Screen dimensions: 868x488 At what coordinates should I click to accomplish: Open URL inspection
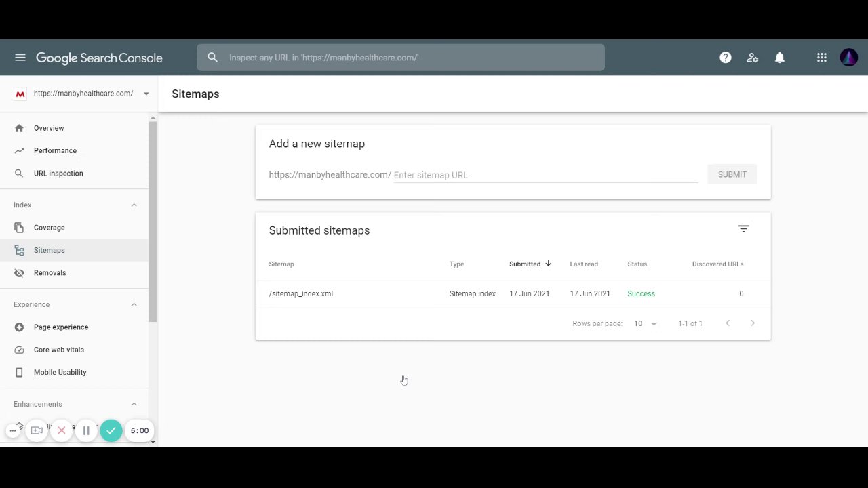[x=58, y=174]
